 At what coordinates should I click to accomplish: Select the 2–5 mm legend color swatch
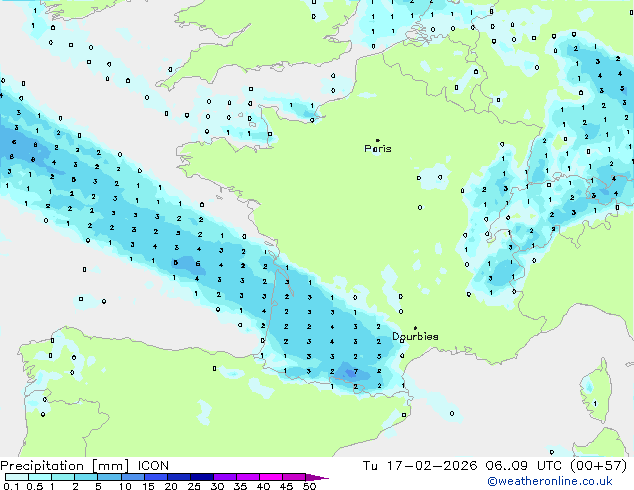86,477
